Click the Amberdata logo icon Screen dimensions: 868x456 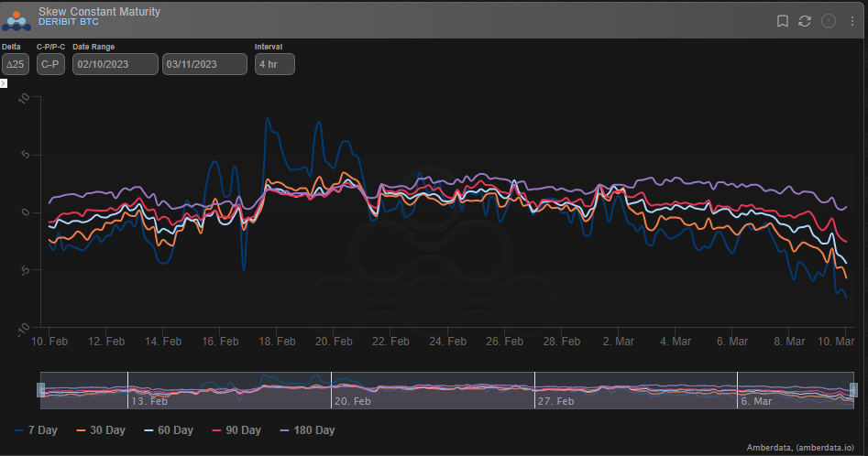pyautogui.click(x=16, y=20)
